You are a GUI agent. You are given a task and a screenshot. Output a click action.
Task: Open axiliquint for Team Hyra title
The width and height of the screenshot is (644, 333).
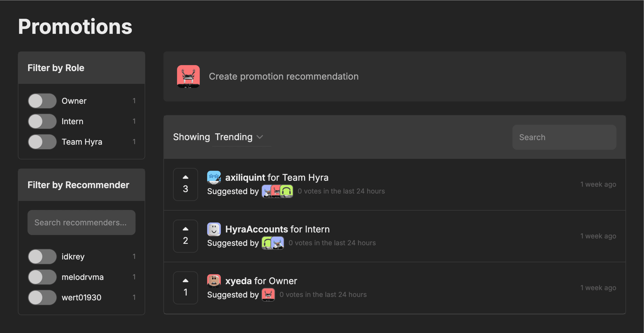tap(277, 178)
